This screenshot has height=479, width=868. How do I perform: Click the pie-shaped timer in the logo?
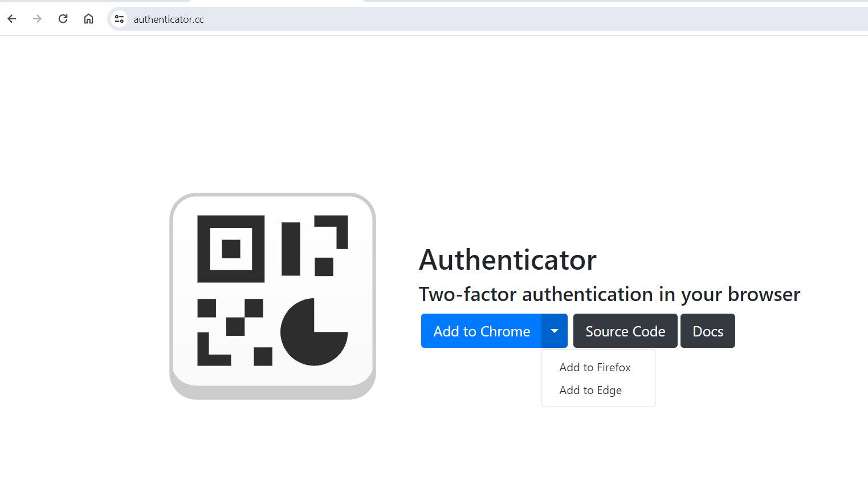(314, 332)
